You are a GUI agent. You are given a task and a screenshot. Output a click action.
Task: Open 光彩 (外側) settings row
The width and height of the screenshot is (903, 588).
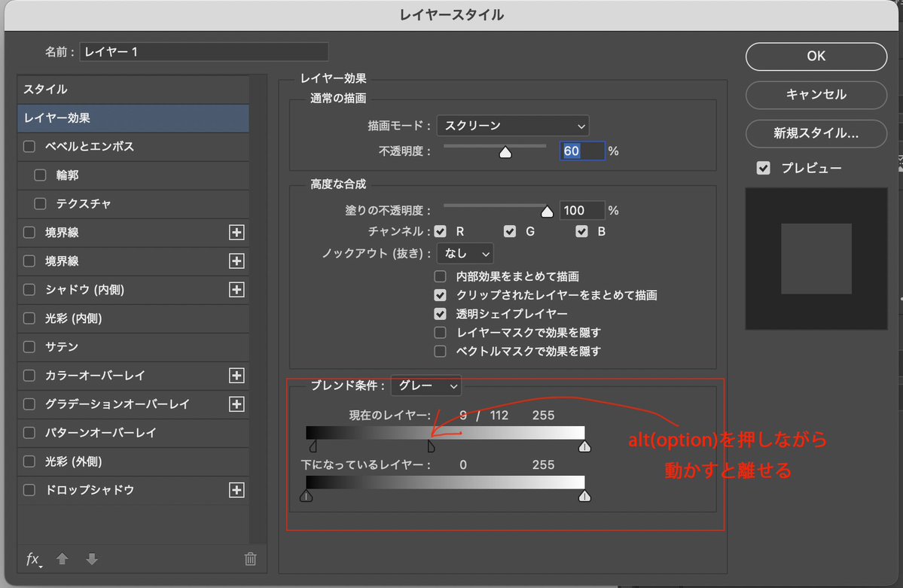(133, 462)
